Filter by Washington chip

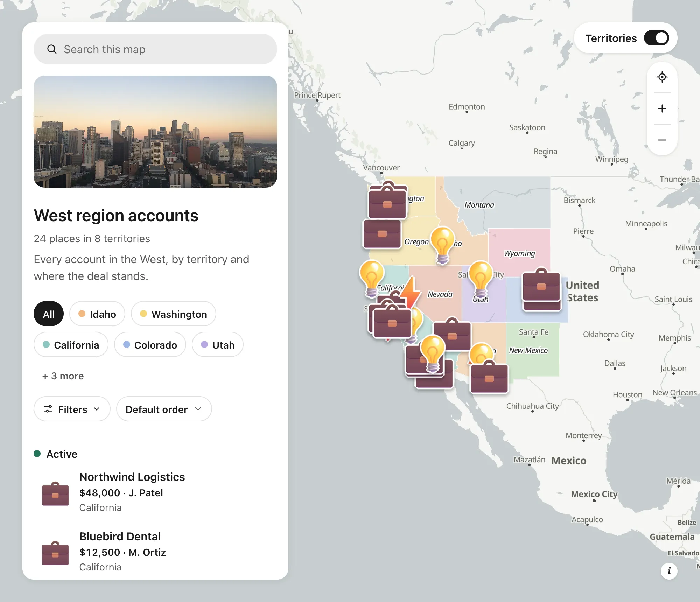(174, 314)
